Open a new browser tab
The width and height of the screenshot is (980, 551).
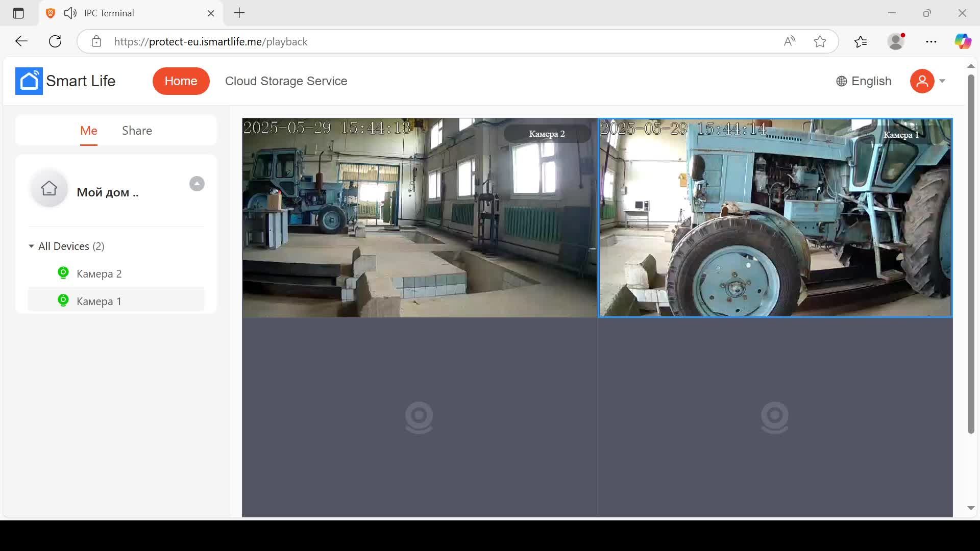[239, 13]
